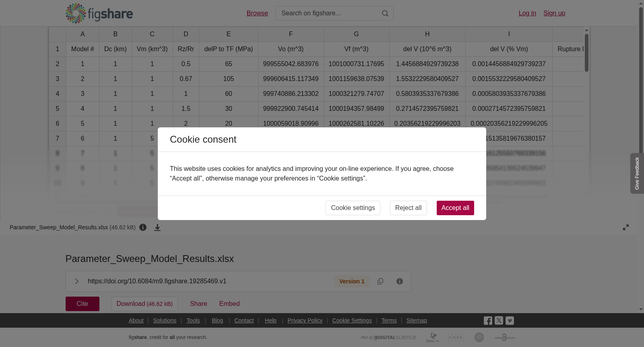Click the Digital Science logo
Viewport: 644px width, 347px height.
click(x=388, y=337)
